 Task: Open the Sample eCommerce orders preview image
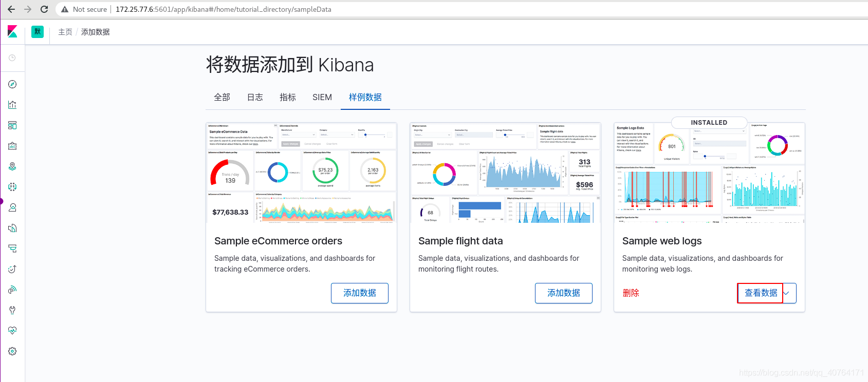pyautogui.click(x=301, y=173)
